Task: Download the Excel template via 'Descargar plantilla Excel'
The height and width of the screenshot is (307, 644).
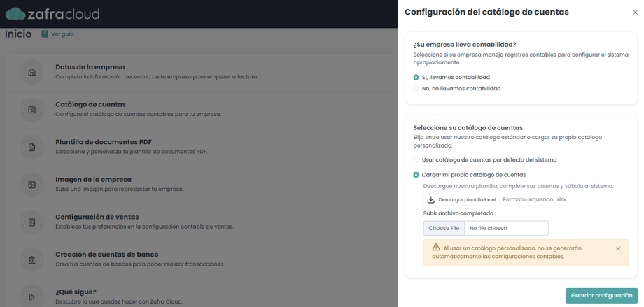Action: point(461,199)
